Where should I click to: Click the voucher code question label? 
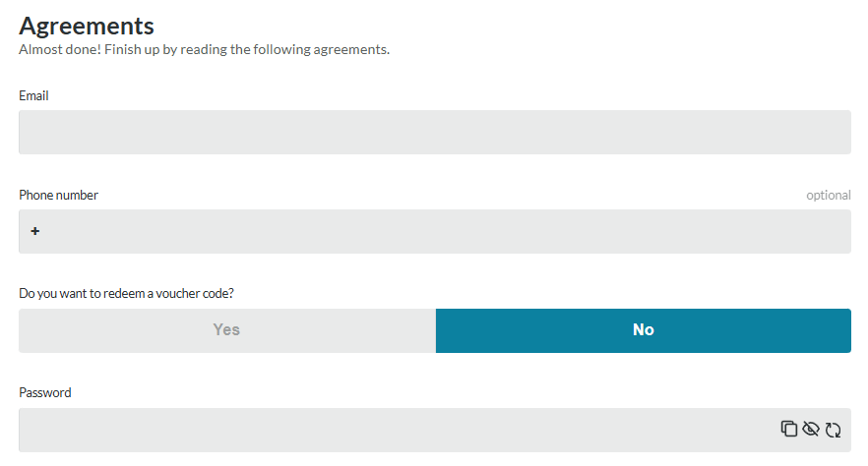(x=126, y=294)
